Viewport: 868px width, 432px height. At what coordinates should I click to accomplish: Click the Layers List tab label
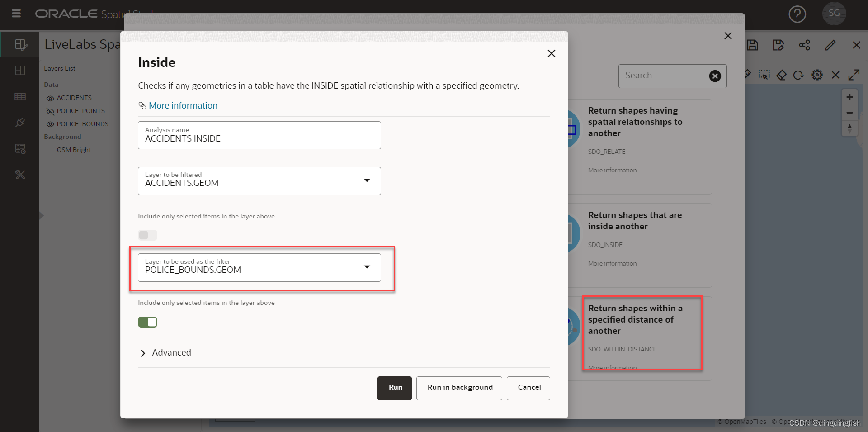tap(60, 68)
